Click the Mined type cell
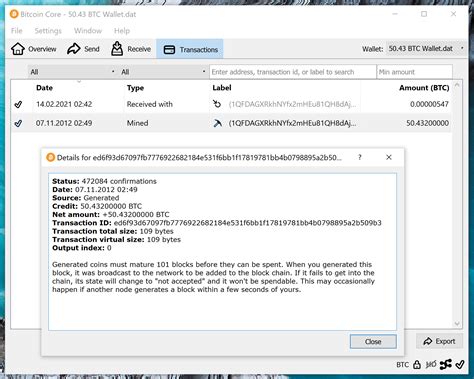The width and height of the screenshot is (474, 379). (x=137, y=123)
